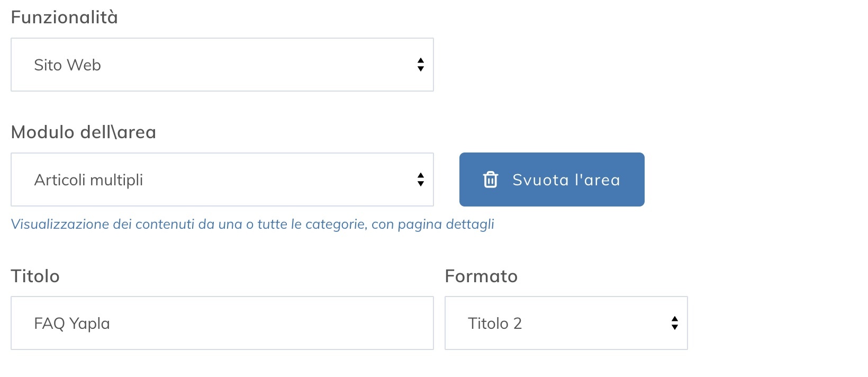Click the arrows icon inside Formato dropdown
868x377 pixels.
674,323
